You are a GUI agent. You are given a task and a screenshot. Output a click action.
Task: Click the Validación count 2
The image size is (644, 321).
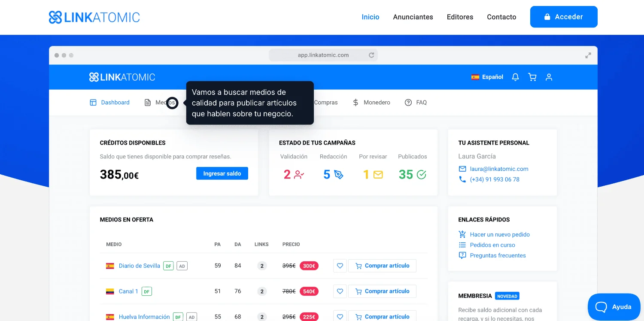287,175
